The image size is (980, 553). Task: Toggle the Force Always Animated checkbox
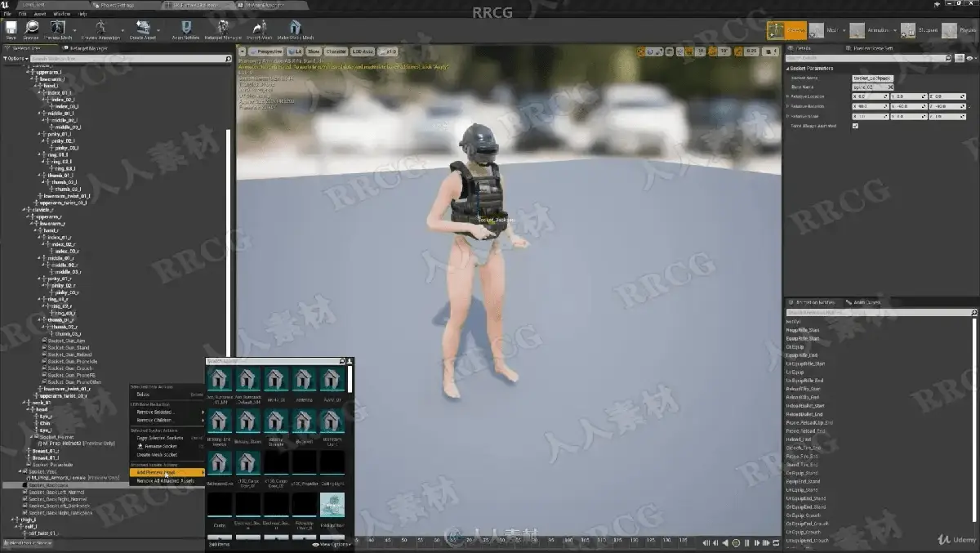click(855, 126)
